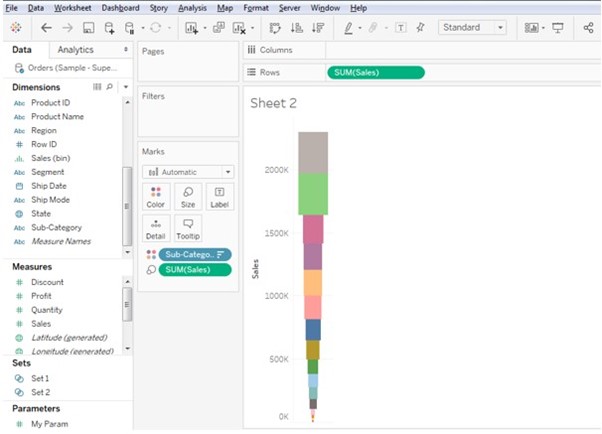The width and height of the screenshot is (602, 434).
Task: Click the SUM(Sales) pill on Rows shelf
Action: [376, 73]
